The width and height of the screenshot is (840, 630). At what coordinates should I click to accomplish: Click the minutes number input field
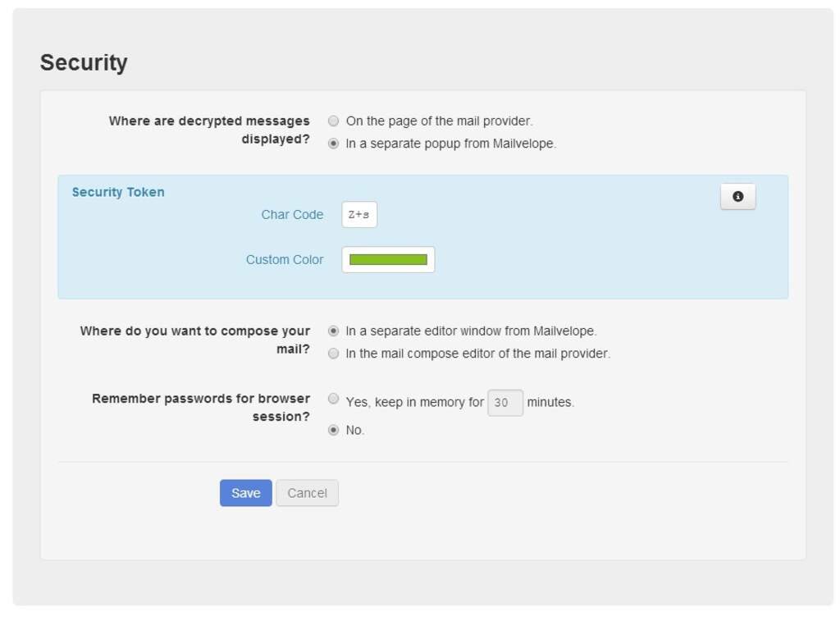(505, 403)
